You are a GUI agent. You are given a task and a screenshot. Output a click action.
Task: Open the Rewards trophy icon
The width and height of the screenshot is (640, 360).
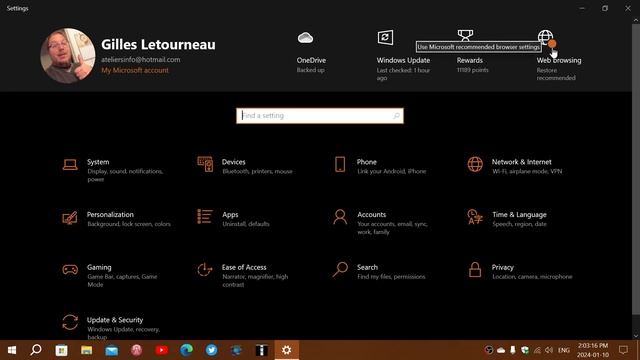(x=465, y=35)
